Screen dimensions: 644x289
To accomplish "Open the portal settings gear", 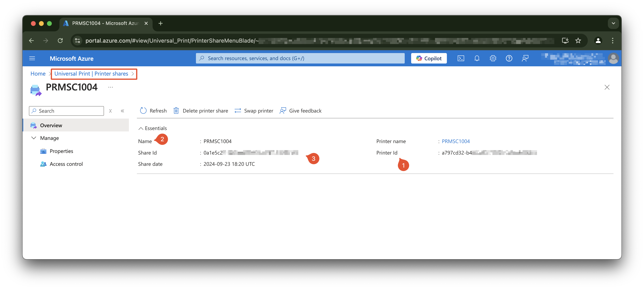I will [493, 58].
